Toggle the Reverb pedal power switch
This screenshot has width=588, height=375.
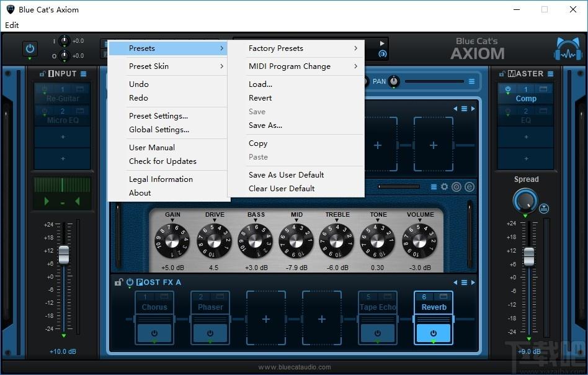click(434, 333)
